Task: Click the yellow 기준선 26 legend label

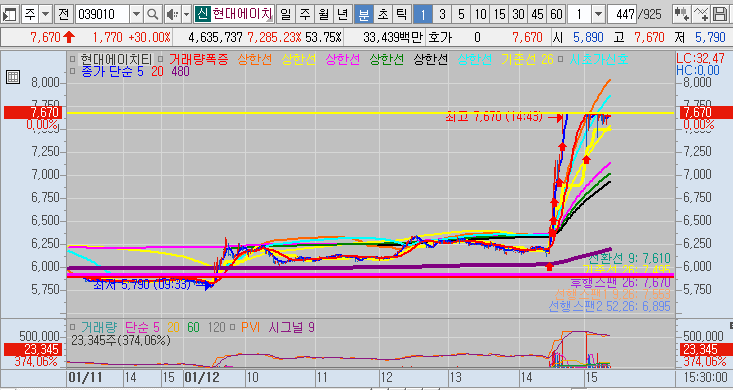Action: [x=527, y=59]
